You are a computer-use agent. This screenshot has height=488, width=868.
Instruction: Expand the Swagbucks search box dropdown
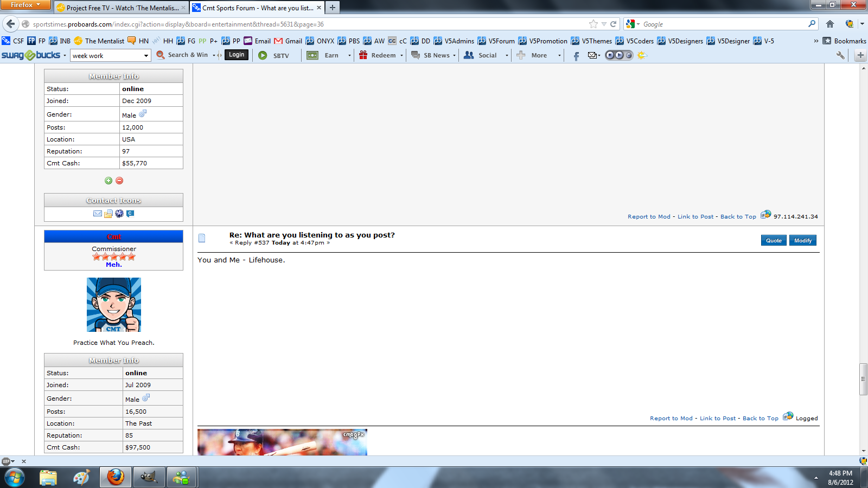146,55
